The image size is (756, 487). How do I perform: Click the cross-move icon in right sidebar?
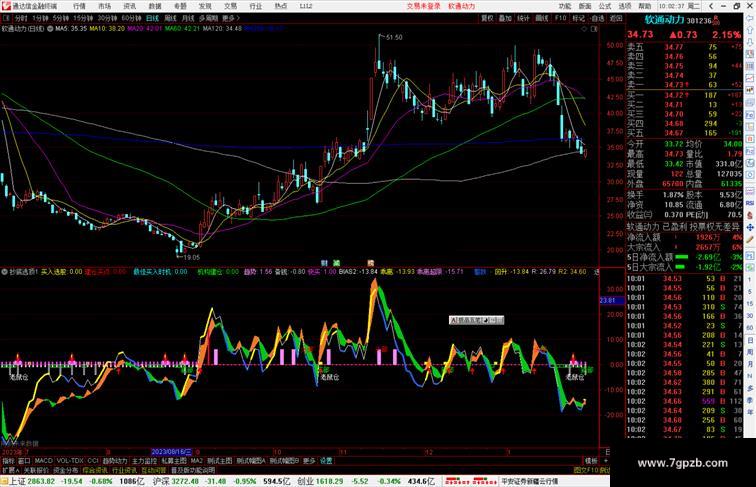(750, 227)
